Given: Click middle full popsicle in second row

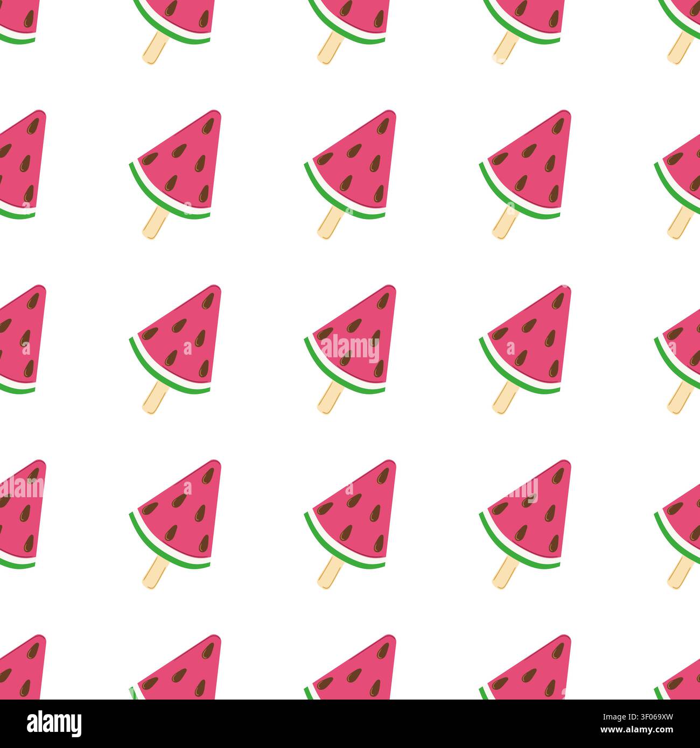Looking at the screenshot, I should click(x=351, y=174).
